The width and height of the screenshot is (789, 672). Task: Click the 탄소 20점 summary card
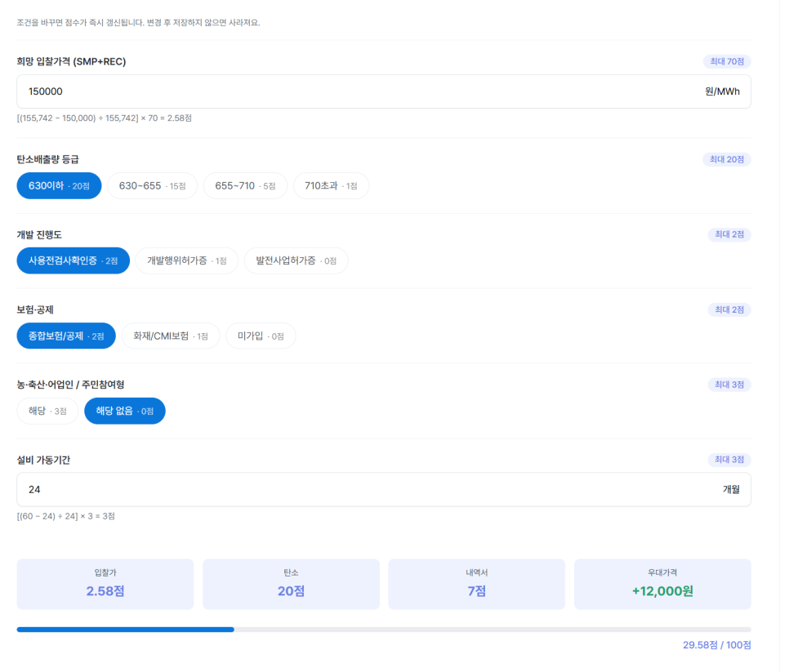coord(291,585)
